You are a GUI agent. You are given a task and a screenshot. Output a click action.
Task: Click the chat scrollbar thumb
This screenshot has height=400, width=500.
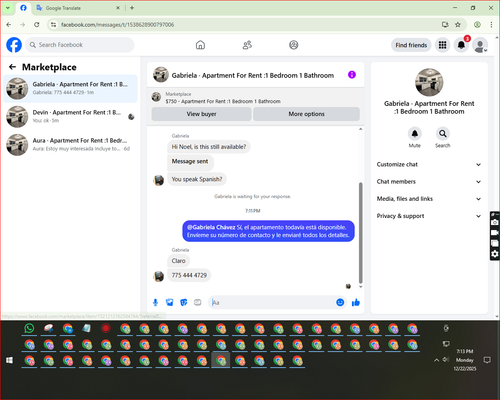coord(360,232)
